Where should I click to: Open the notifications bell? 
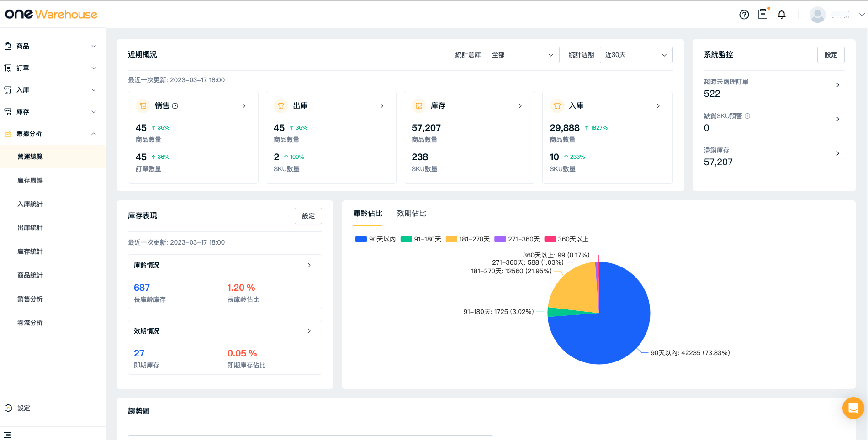[x=782, y=15]
